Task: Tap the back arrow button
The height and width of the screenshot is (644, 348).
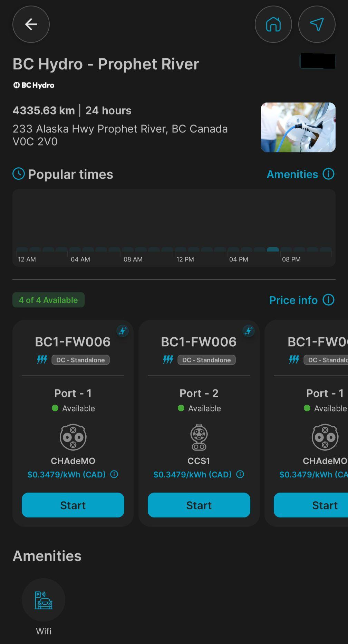Action: [x=31, y=24]
